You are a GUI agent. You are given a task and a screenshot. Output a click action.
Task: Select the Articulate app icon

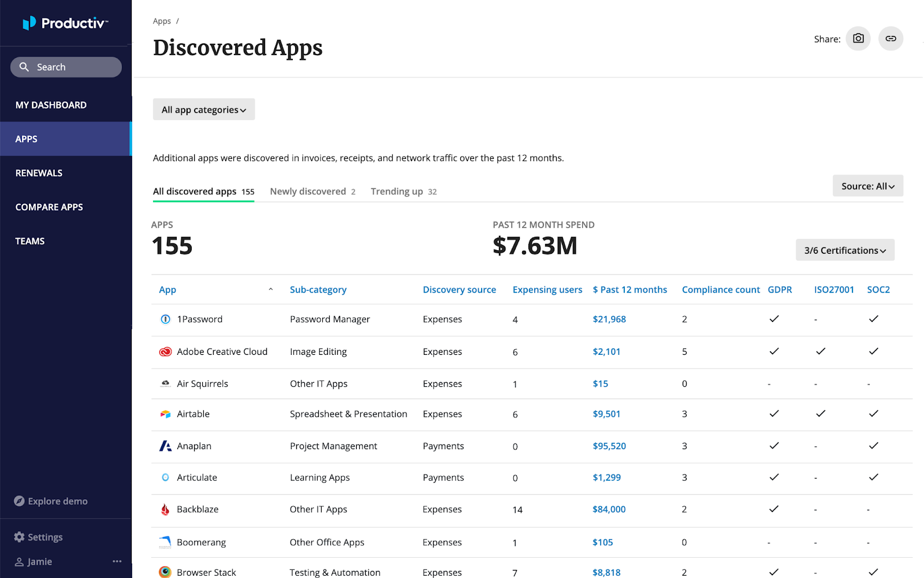coord(165,477)
